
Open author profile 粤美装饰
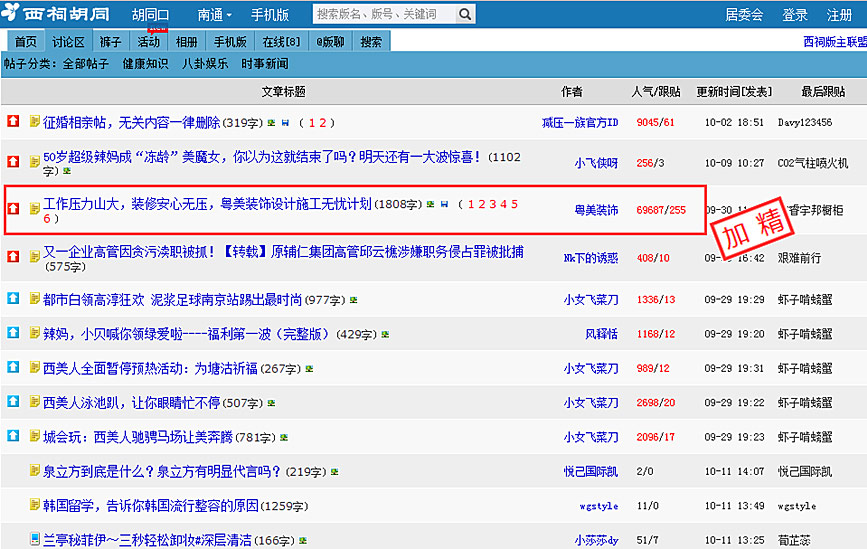(x=596, y=210)
